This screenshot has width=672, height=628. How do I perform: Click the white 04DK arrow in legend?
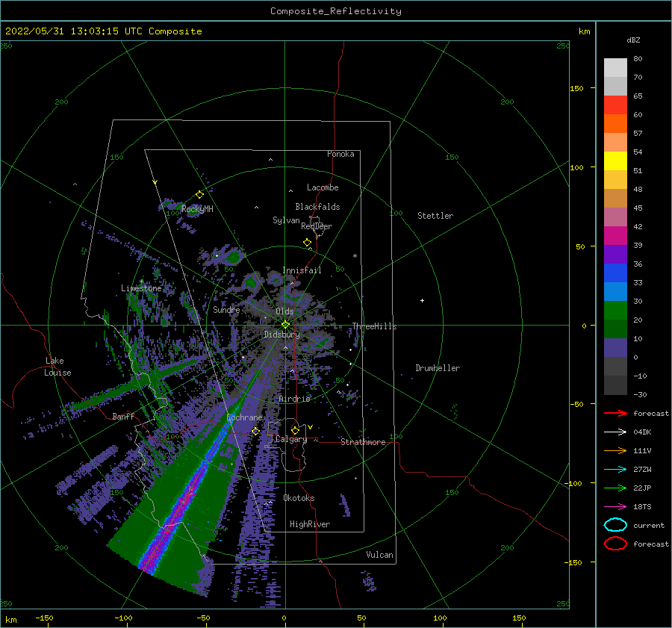pyautogui.click(x=615, y=432)
